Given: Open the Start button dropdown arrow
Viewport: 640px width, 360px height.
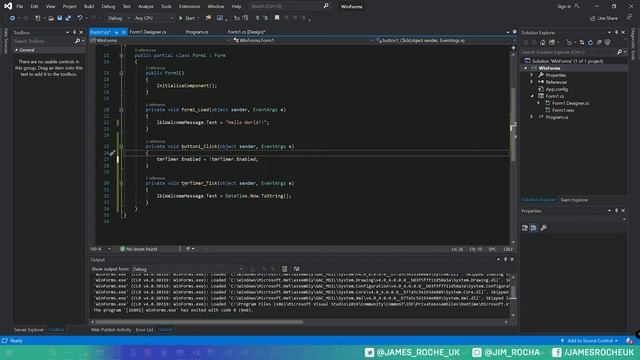Looking at the screenshot, I should 198,18.
